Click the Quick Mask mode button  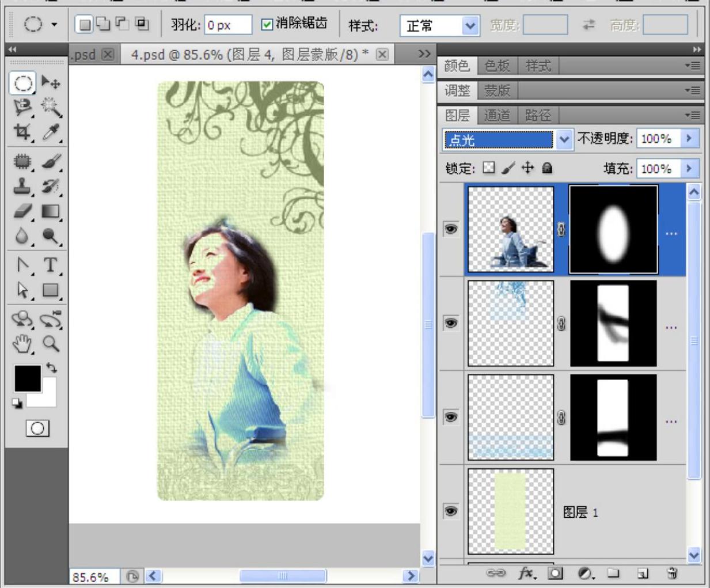37,428
